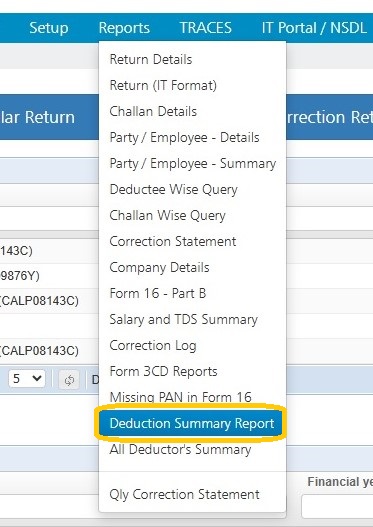Image resolution: width=373 pixels, height=527 pixels.
Task: Select the row ending with 9876Y)
Action: (49, 276)
